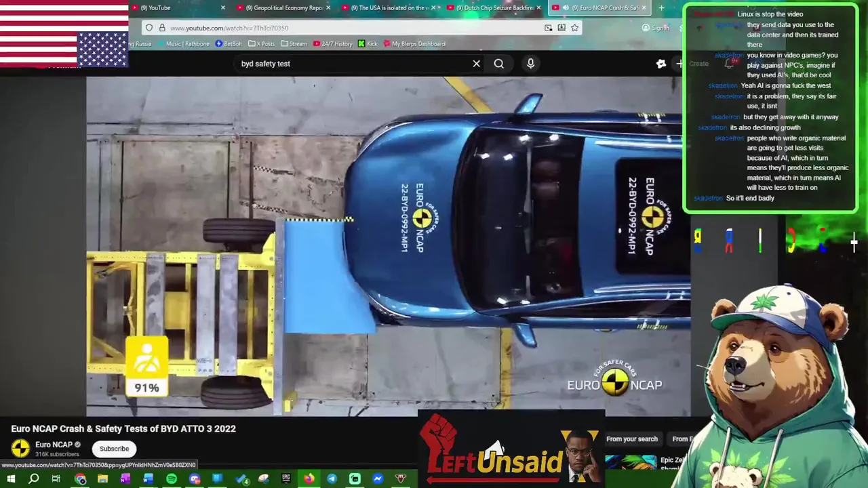The image size is (868, 488).
Task: Open Epic Games Launcher from taskbar
Action: tap(285, 479)
